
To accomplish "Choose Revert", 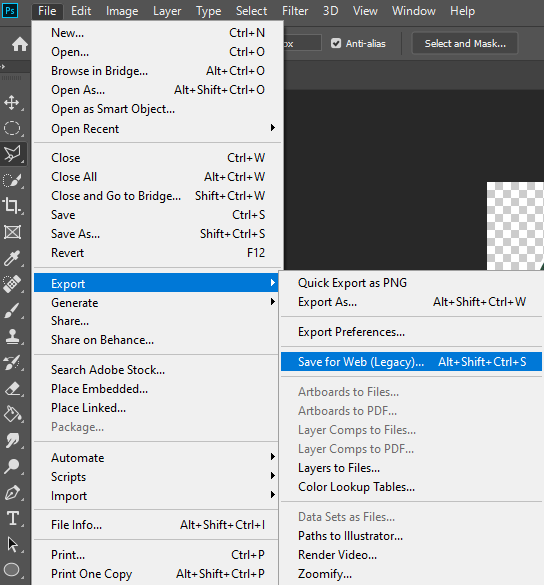I will tap(157, 253).
